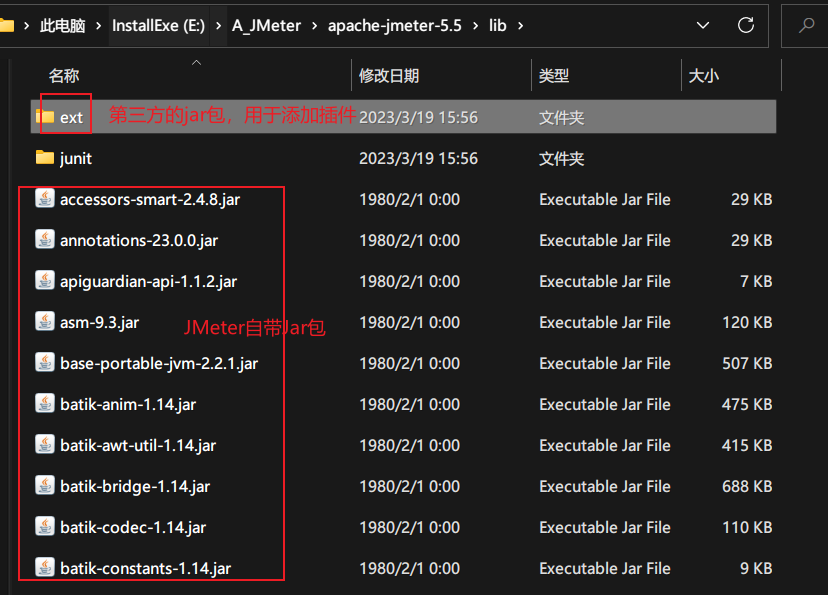Screen dimensions: 828x595
Task: Click batik-bridge-1.14.jar file name
Action: [135, 487]
